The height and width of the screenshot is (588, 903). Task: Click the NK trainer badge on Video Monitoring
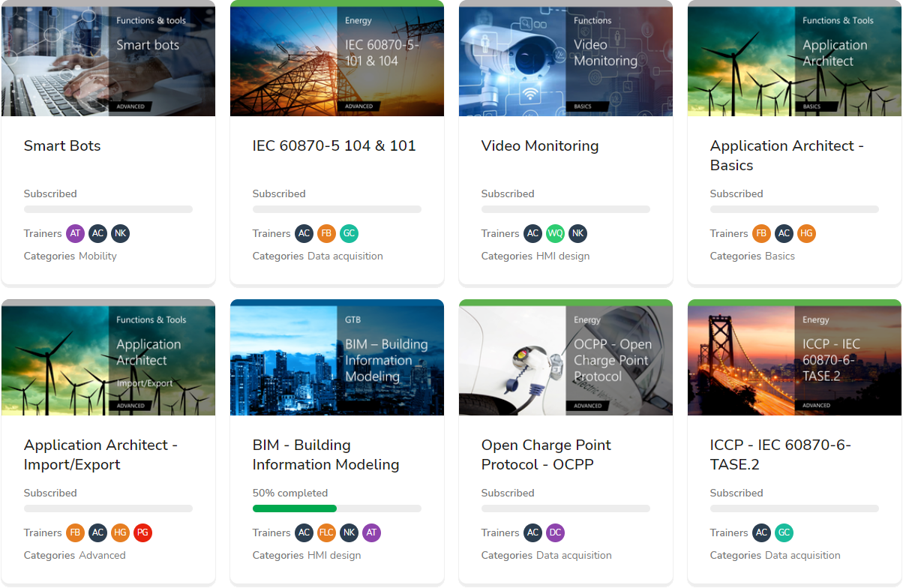577,233
